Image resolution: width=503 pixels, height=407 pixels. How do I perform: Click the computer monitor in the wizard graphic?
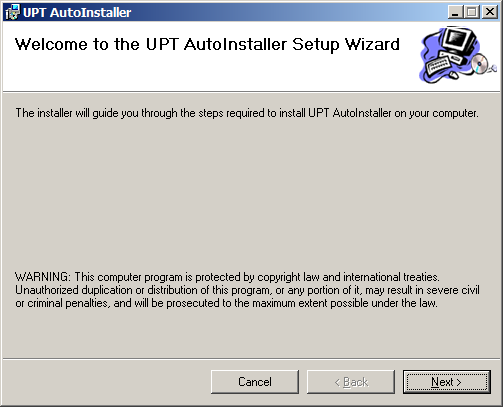[458, 41]
